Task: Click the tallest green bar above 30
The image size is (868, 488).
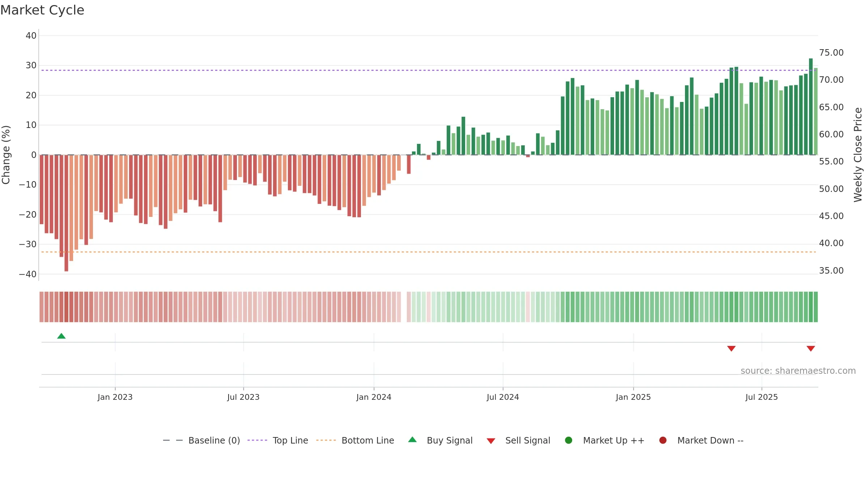Action: [x=811, y=107]
